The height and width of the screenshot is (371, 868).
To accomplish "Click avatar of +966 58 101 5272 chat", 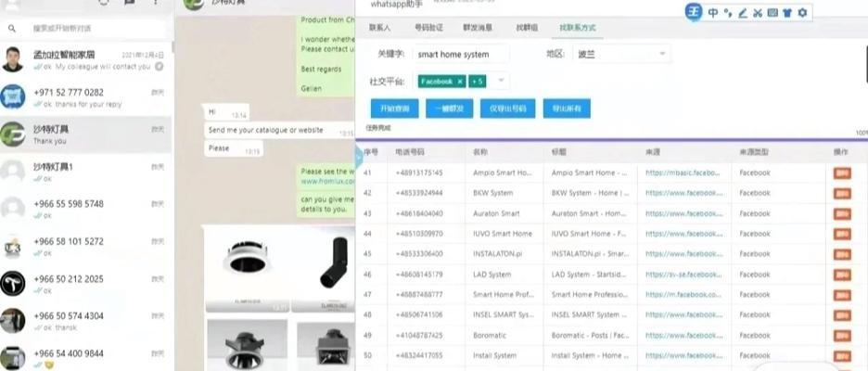I will click(x=13, y=246).
